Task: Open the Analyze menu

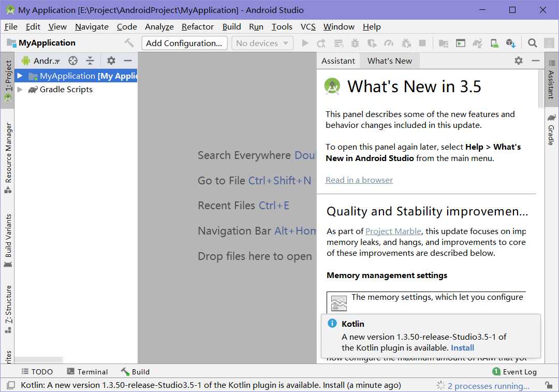Action: tap(159, 27)
